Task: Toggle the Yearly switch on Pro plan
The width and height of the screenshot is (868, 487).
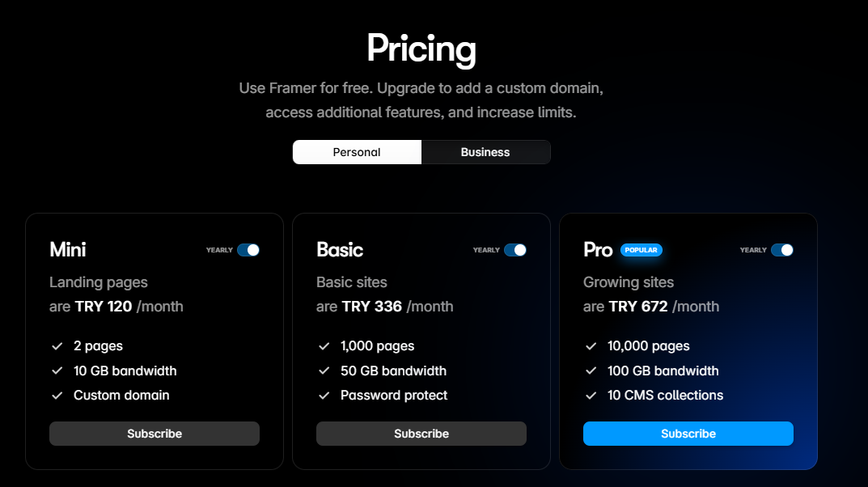Action: (x=781, y=250)
